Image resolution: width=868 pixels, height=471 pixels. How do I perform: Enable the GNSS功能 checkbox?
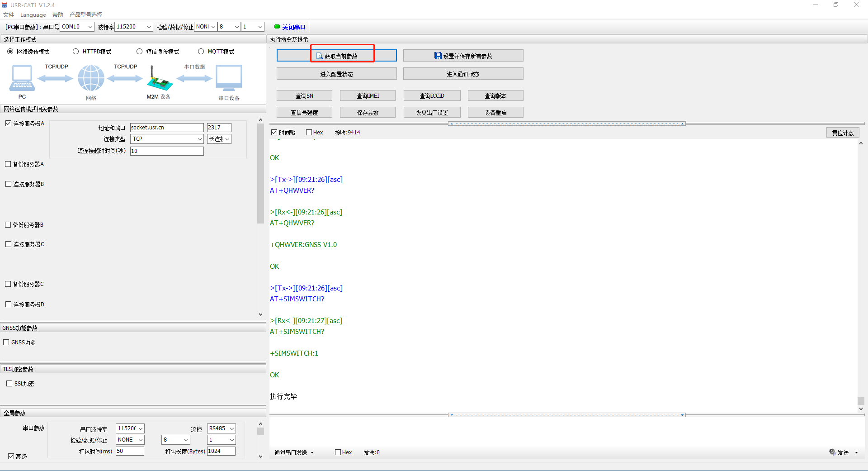pos(6,343)
